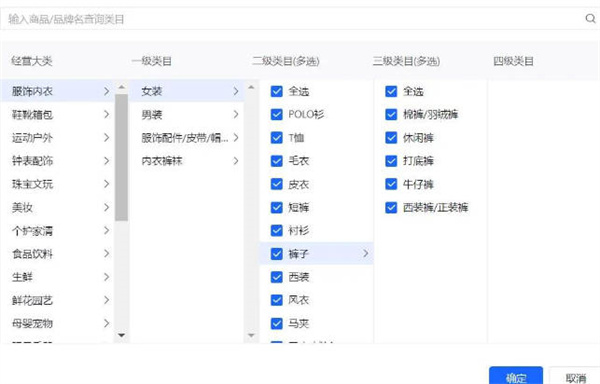Uncheck the 西装 checkbox
The height and width of the screenshot is (384, 600).
click(x=276, y=277)
